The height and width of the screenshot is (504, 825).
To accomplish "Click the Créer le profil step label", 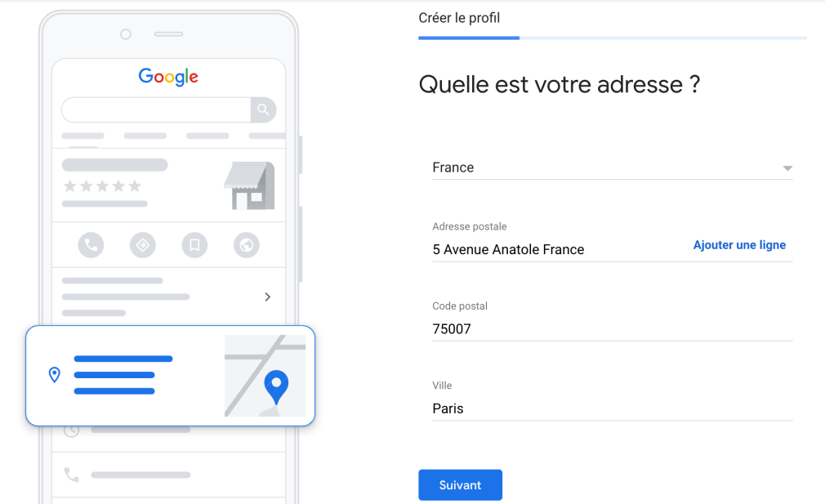I will tap(459, 18).
